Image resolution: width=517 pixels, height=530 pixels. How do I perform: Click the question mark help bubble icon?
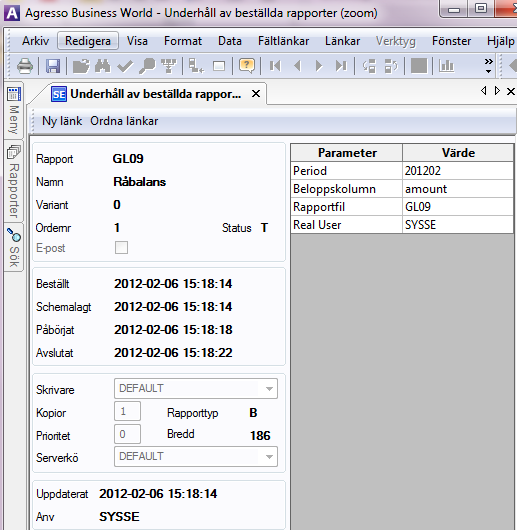[247, 66]
